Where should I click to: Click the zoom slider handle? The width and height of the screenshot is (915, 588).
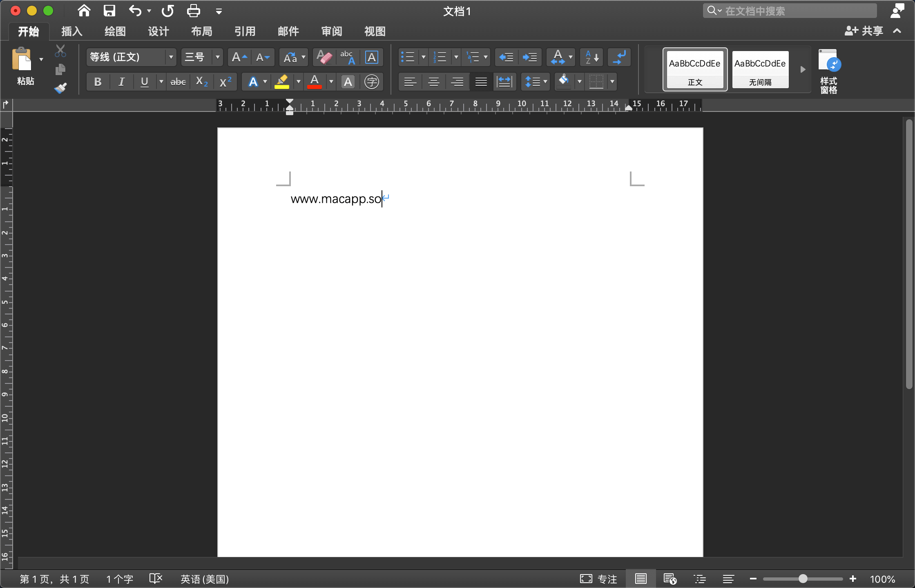click(x=803, y=579)
